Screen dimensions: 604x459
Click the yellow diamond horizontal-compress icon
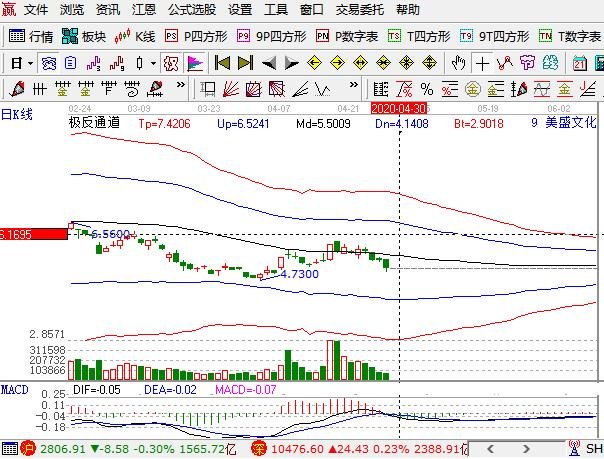pos(383,63)
